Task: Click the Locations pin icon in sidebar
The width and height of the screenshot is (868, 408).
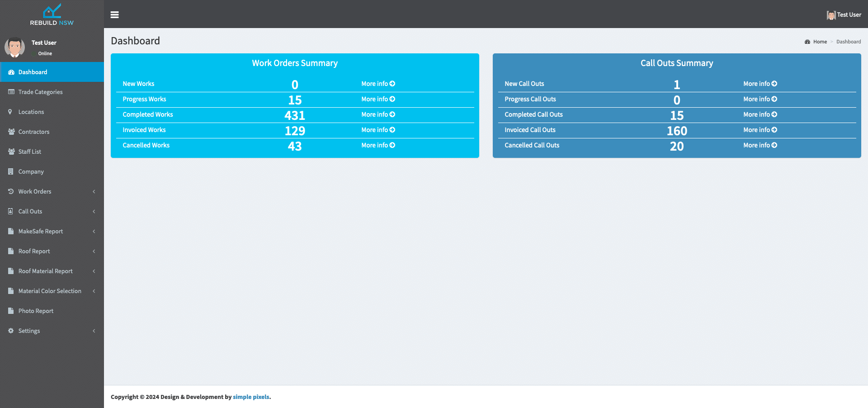Action: coord(10,112)
